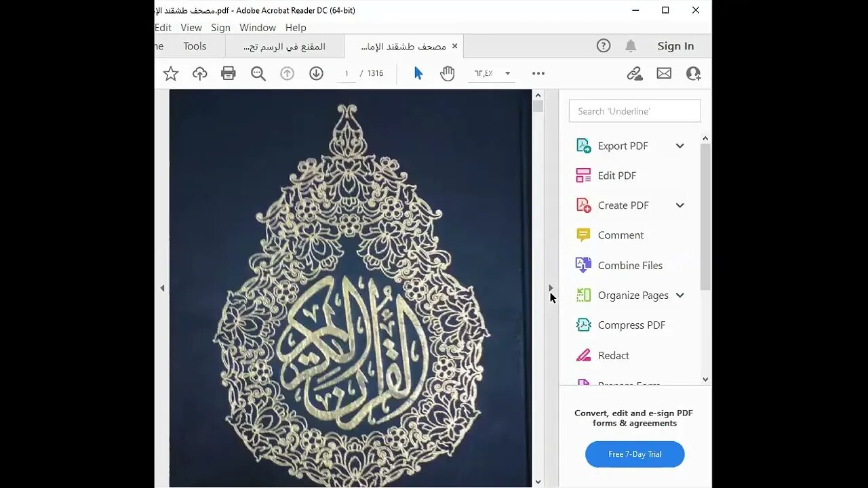Click the zoom out magnifier icon
This screenshot has height=488, width=868.
(x=258, y=73)
